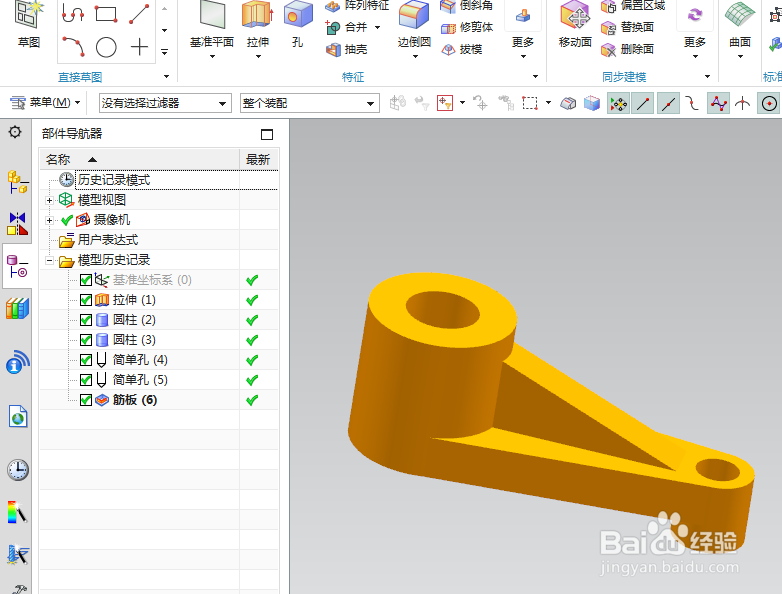Select the circle sketch tool

tap(106, 47)
